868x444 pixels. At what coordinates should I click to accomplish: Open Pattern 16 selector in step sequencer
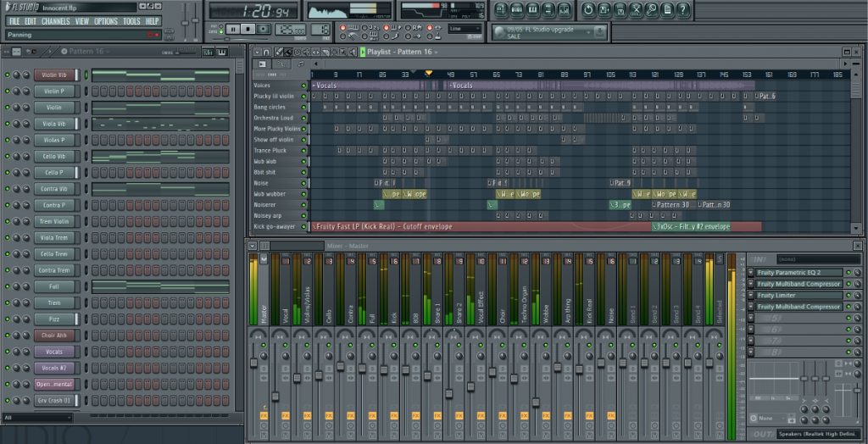(86, 52)
